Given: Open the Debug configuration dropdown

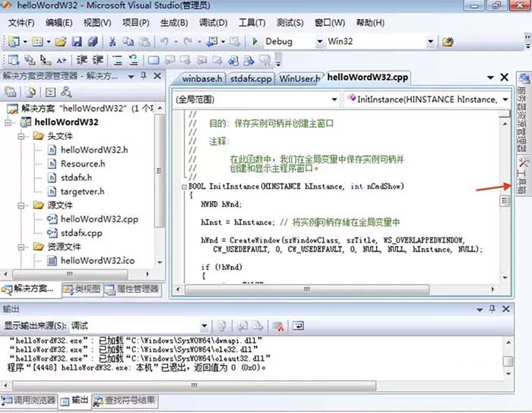Looking at the screenshot, I should point(319,41).
